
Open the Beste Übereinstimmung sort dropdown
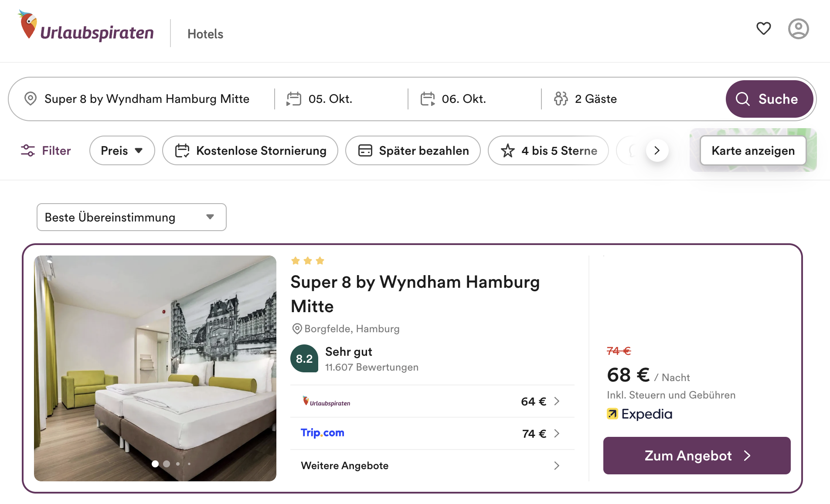(x=131, y=217)
